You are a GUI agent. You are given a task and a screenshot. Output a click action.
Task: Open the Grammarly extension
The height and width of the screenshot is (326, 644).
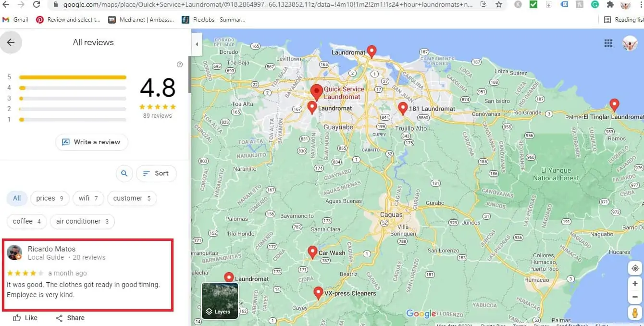click(595, 4)
